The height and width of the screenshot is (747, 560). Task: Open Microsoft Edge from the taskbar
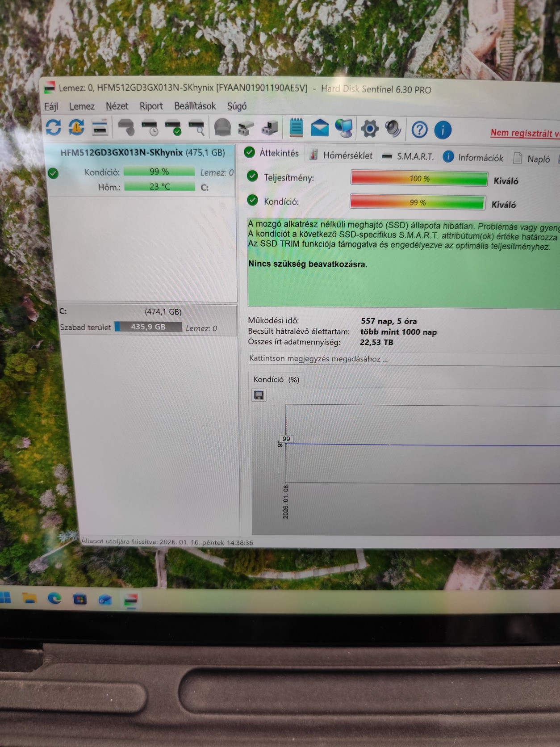click(54, 598)
